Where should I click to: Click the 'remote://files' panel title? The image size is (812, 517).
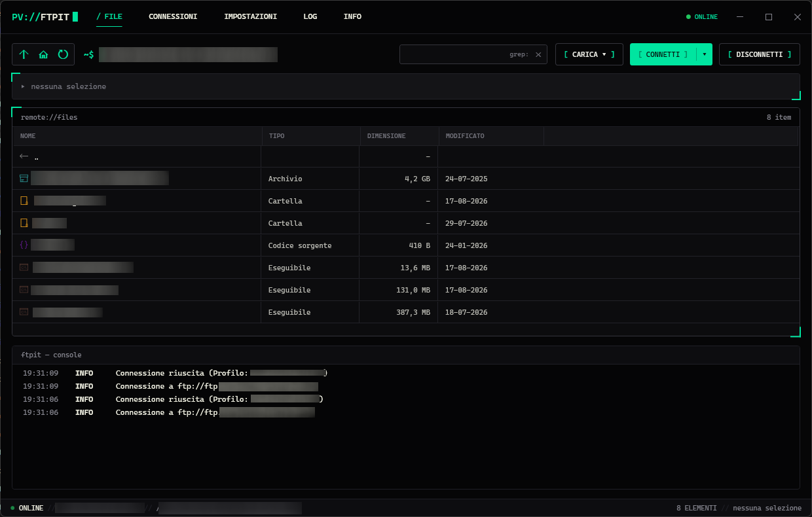point(49,117)
